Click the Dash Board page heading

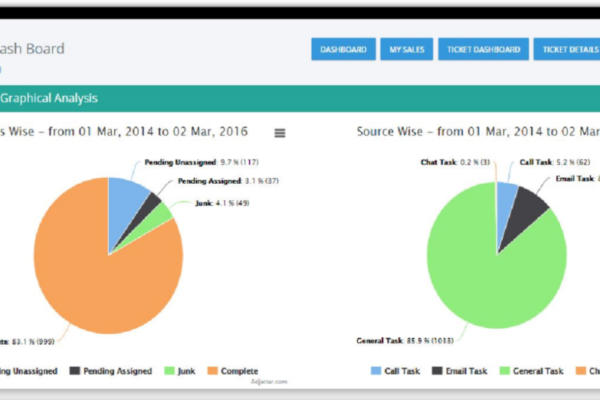32,49
